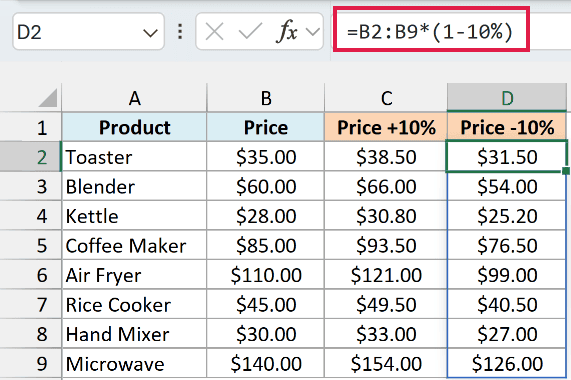Open the Name Box dropdown arrow
The height and width of the screenshot is (380, 571).
[150, 33]
